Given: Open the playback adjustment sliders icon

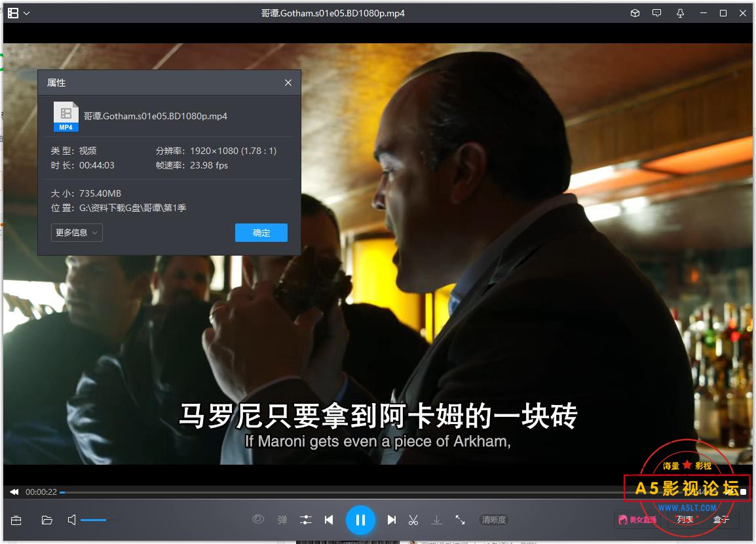Looking at the screenshot, I should click(x=306, y=519).
